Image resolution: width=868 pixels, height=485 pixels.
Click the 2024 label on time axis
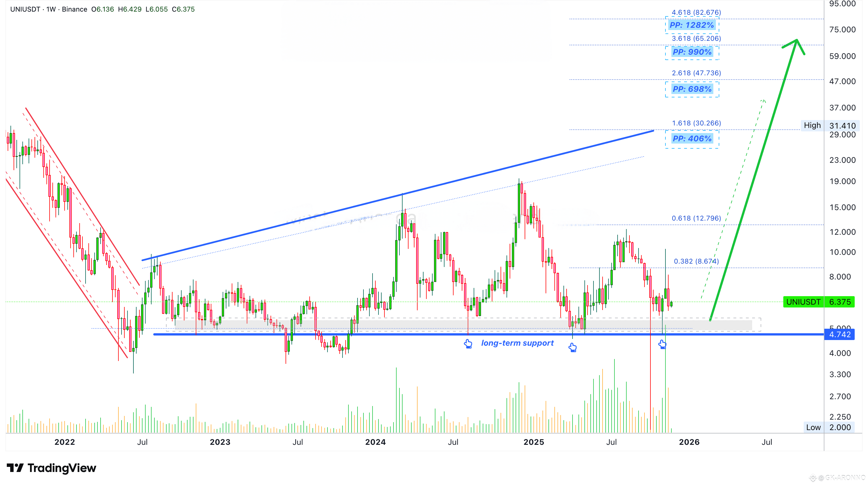pyautogui.click(x=375, y=442)
